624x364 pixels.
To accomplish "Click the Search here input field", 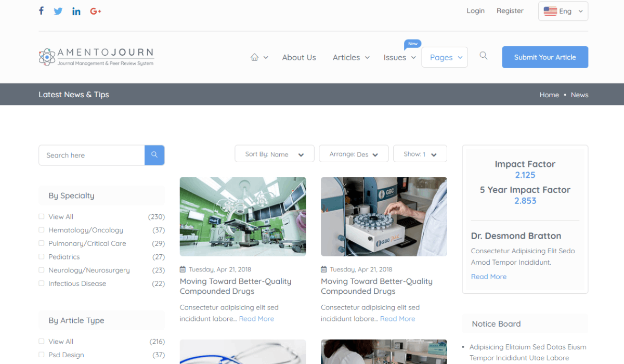I will [92, 155].
